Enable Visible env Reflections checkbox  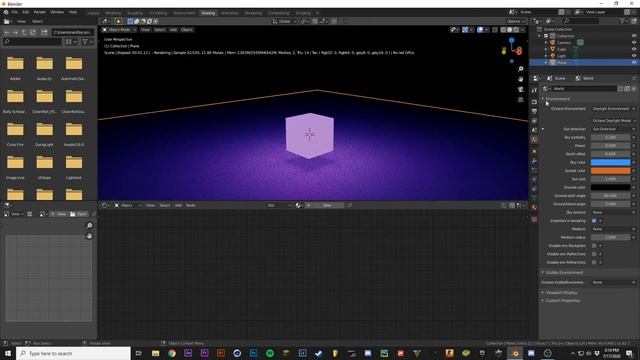[x=594, y=254]
